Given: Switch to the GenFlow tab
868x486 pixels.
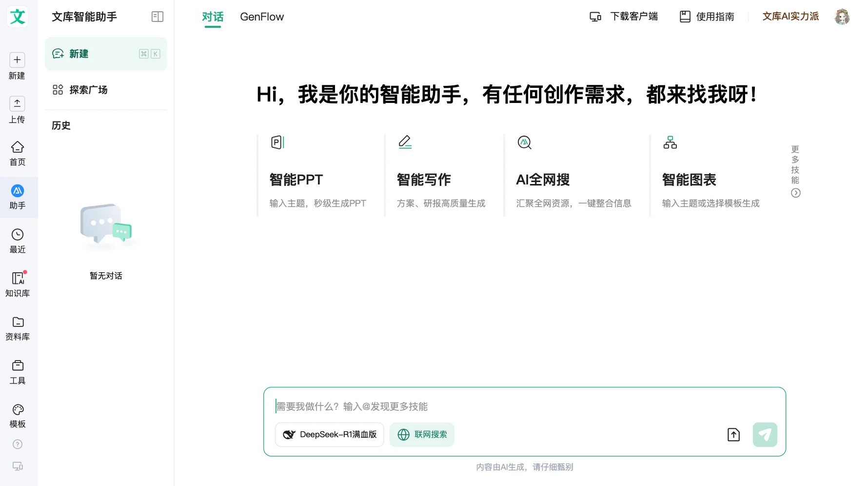Looking at the screenshot, I should [x=261, y=16].
